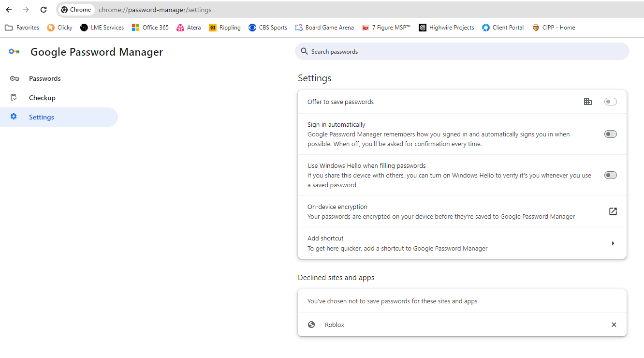Click the browser reload page icon
Screen dimensions: 644x358
coord(44,10)
